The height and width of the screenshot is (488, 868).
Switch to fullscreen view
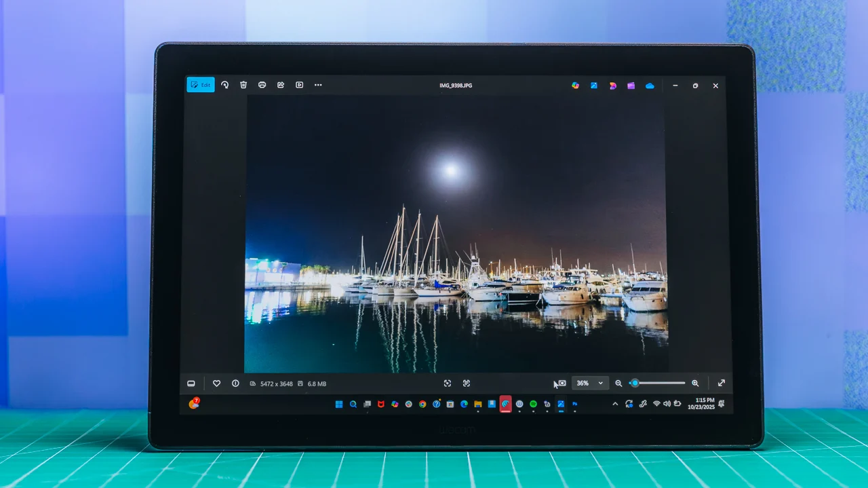coord(721,383)
